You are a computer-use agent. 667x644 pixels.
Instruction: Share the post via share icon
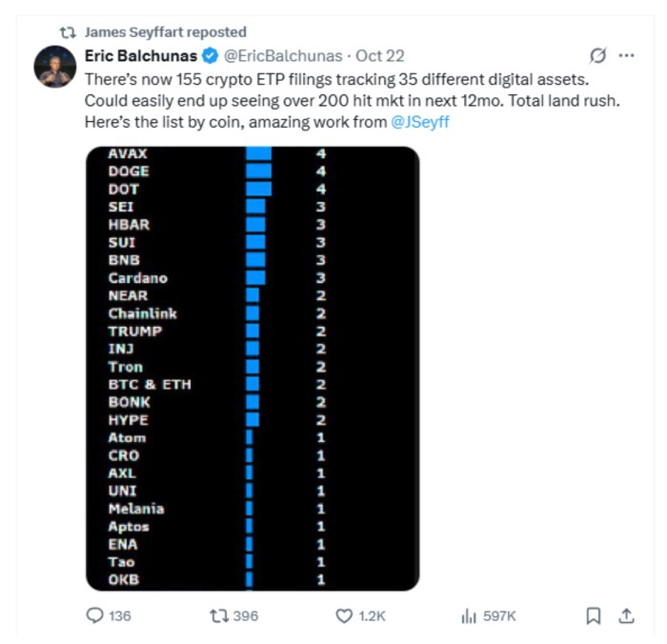626,616
